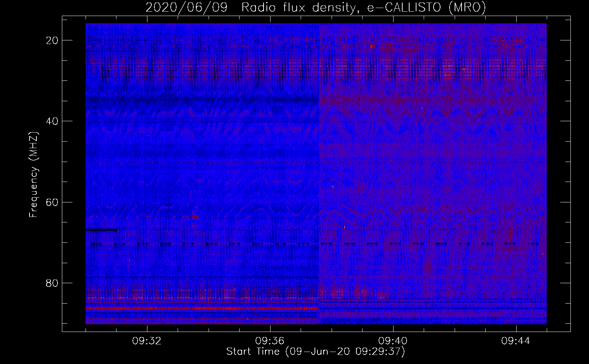Click the 'Frequency (MHZ)' axis label

tap(33, 175)
